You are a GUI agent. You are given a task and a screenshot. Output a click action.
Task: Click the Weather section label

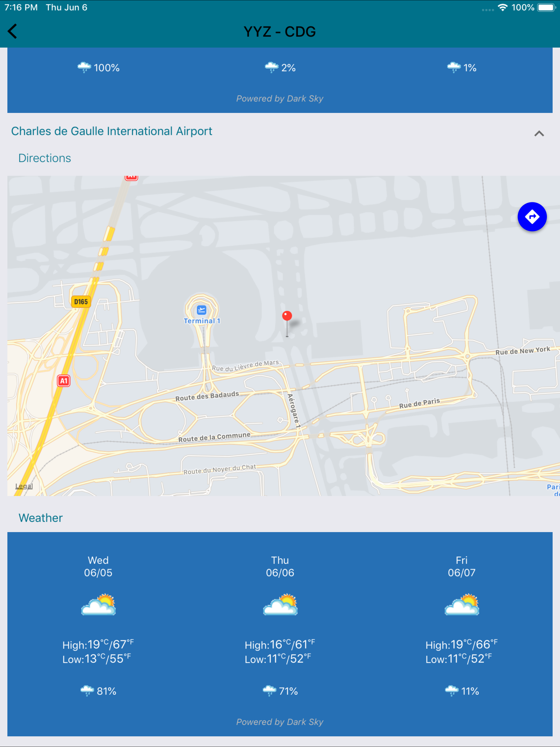(40, 518)
